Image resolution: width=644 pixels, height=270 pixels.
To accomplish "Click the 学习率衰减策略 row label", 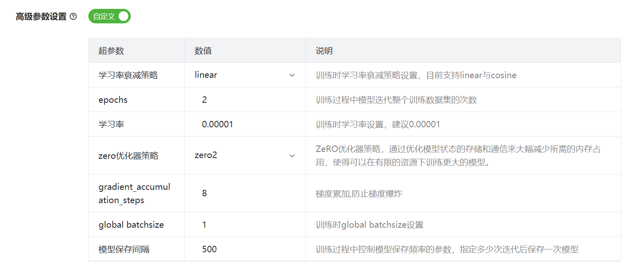I will [128, 75].
